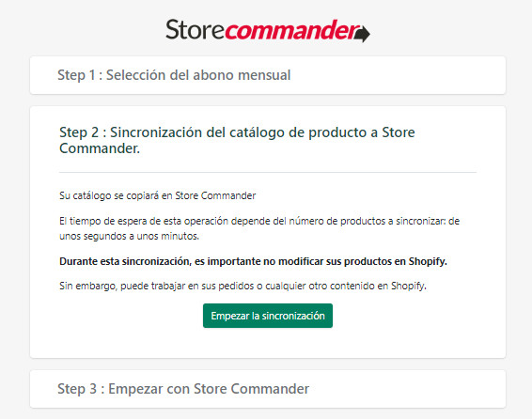Click 'Commander.' on the heading's second line
Image resolution: width=532 pixels, height=419 pixels.
coord(100,148)
